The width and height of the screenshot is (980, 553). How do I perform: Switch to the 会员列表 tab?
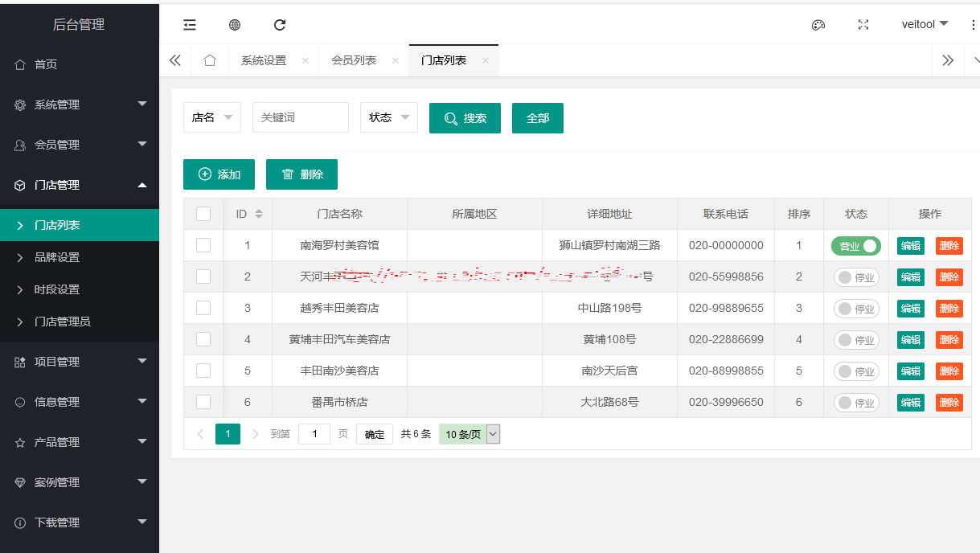click(x=354, y=60)
